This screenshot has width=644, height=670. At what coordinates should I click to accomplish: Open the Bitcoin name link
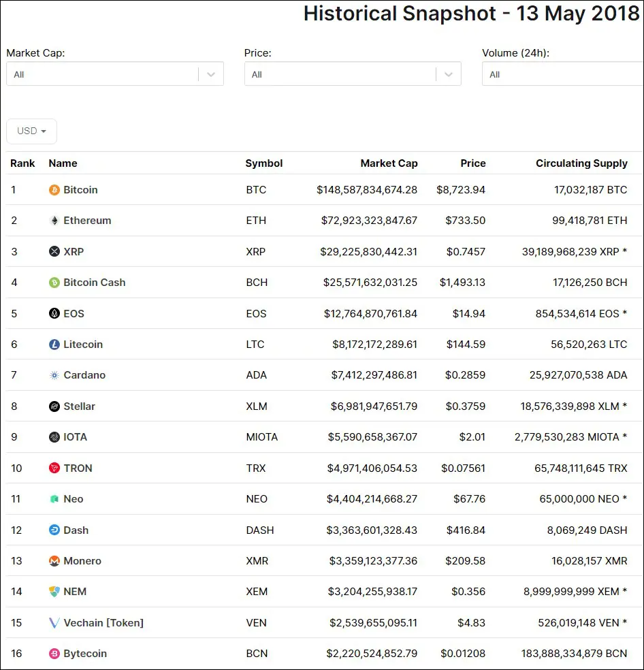[x=80, y=190]
